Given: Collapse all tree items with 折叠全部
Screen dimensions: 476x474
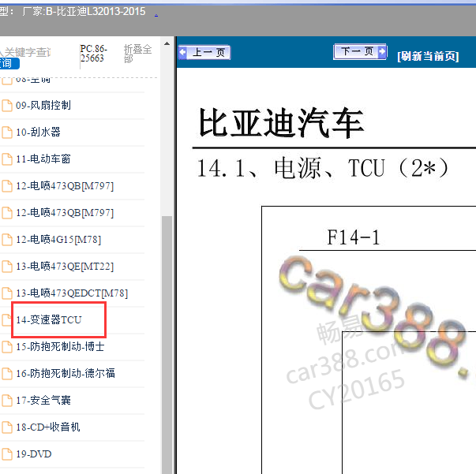Looking at the screenshot, I should (x=137, y=54).
